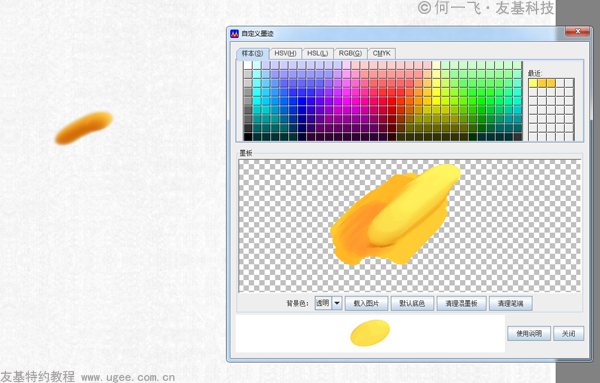Click the app icon in the dialog title bar
Image resolution: width=600 pixels, height=383 pixels.
coord(235,34)
